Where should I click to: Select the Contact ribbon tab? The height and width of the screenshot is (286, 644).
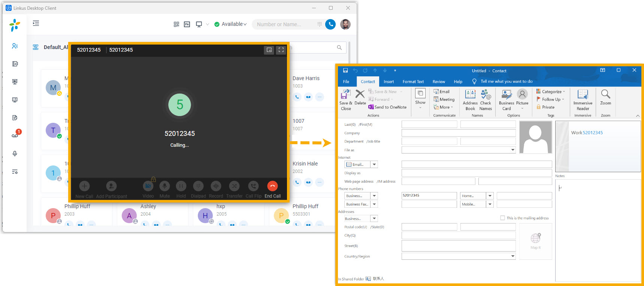pos(368,82)
